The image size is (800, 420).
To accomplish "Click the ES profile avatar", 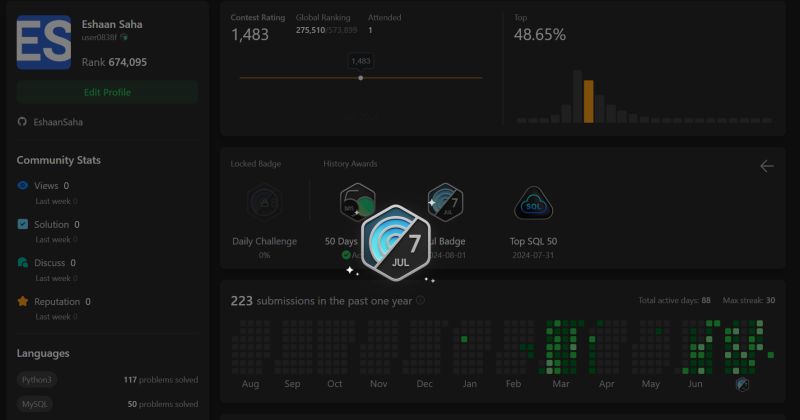I will coord(44,42).
